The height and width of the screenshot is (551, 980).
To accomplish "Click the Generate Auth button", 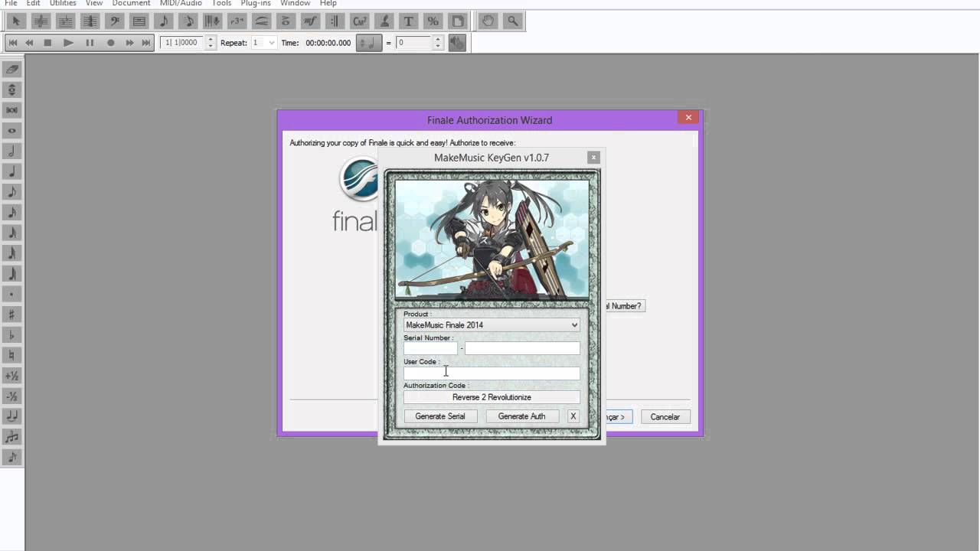I will click(x=521, y=416).
